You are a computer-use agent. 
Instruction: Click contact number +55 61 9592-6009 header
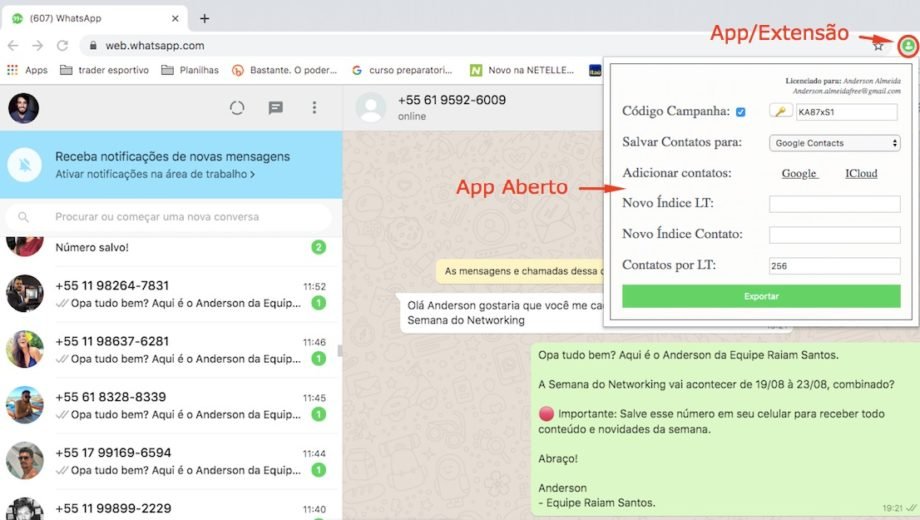[x=452, y=100]
